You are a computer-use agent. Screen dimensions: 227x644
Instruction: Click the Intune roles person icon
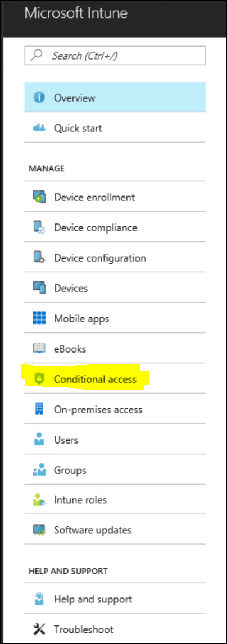click(39, 500)
